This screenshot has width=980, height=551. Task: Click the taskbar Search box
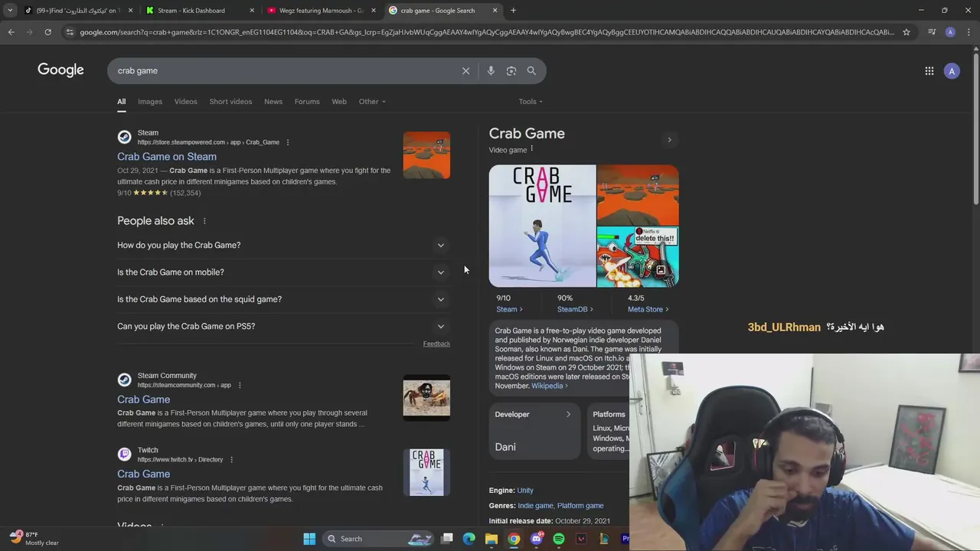point(379,539)
